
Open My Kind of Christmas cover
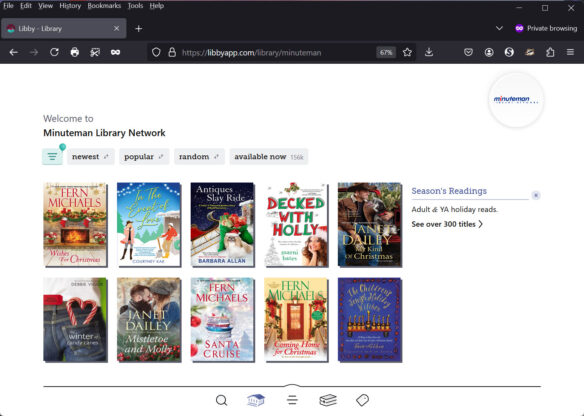[x=370, y=225]
